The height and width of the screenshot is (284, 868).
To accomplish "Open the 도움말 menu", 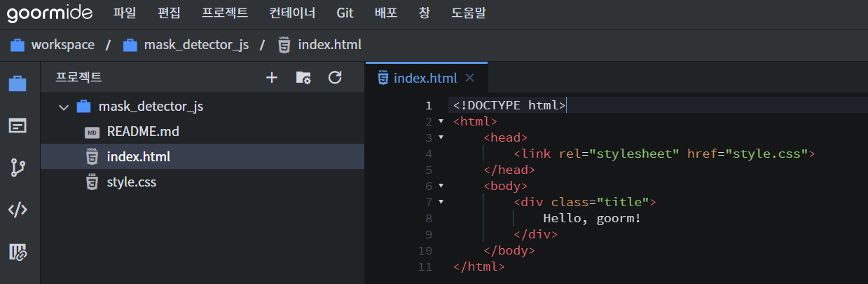I will click(x=469, y=13).
